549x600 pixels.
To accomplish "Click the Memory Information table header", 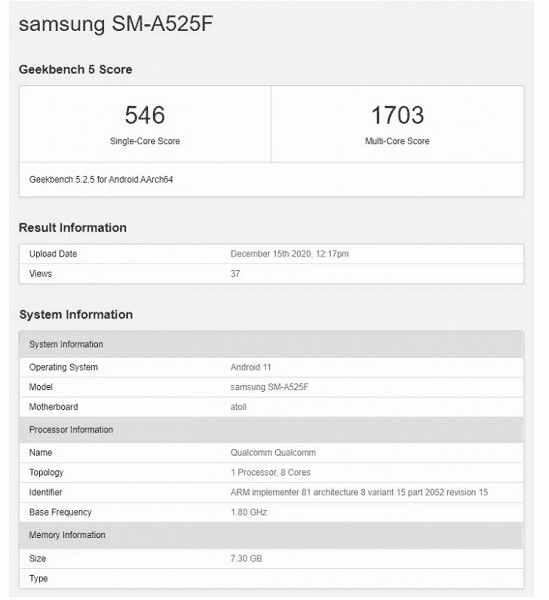I will tap(271, 535).
